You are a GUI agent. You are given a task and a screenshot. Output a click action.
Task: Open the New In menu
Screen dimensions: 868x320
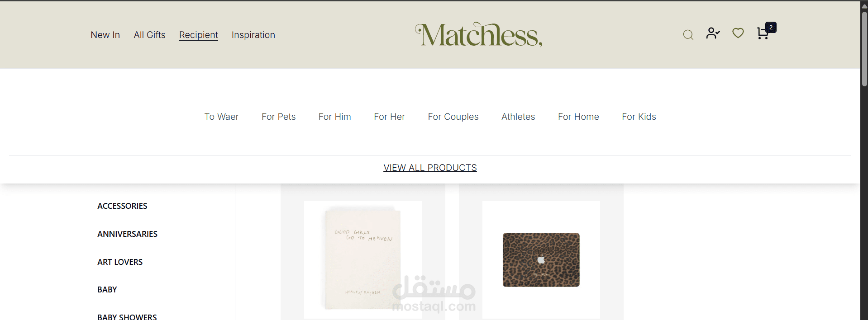105,35
